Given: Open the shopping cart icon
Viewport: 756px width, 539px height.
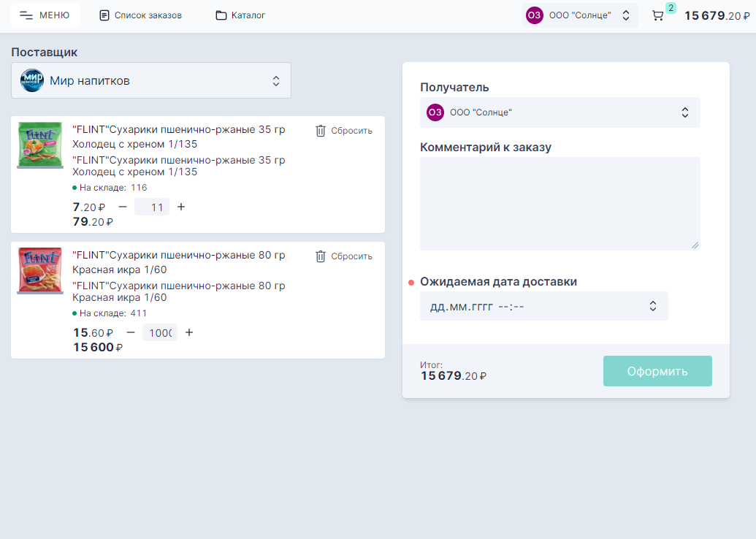Looking at the screenshot, I should point(658,15).
